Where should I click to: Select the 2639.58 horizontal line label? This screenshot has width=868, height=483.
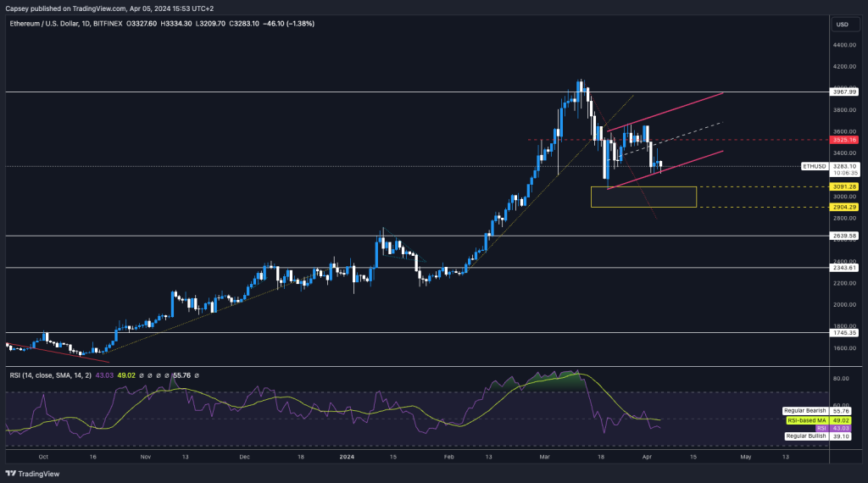pos(845,236)
